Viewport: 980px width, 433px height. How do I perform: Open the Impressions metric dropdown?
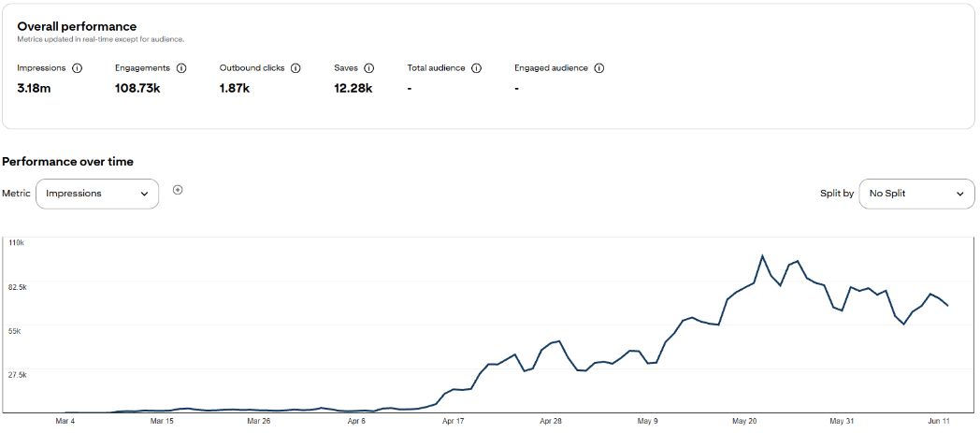[97, 194]
